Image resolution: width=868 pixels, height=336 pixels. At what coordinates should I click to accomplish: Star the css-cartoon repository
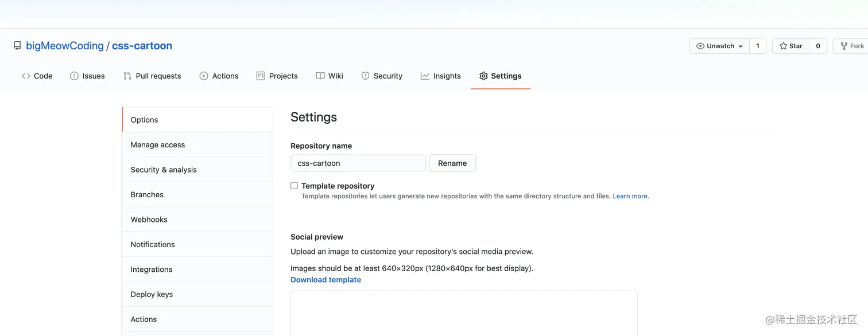point(790,46)
